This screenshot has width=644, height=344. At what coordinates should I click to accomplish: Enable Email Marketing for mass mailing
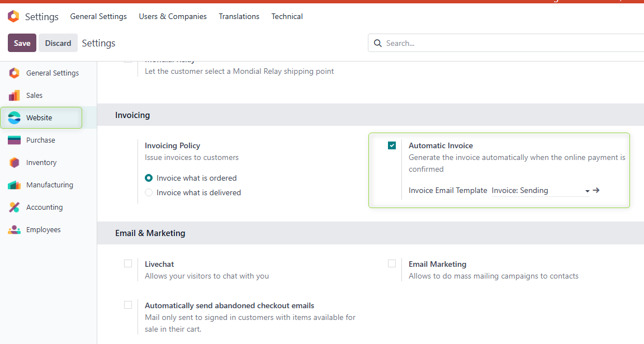click(x=392, y=263)
